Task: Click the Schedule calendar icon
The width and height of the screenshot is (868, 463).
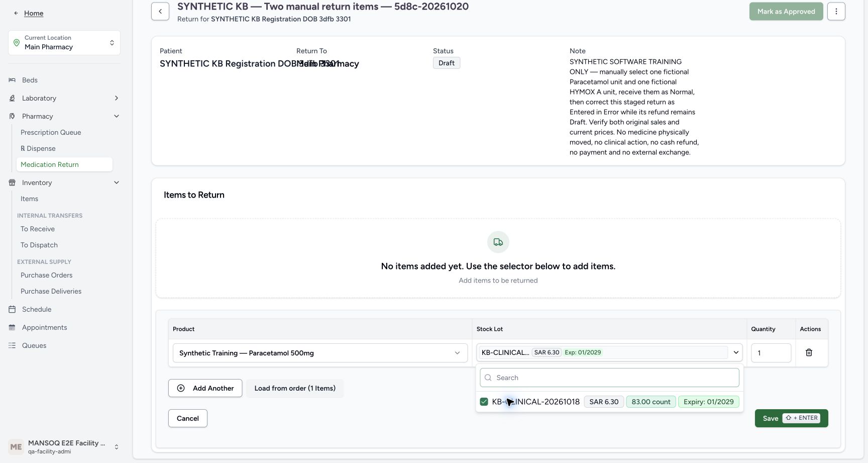Action: [x=12, y=309]
